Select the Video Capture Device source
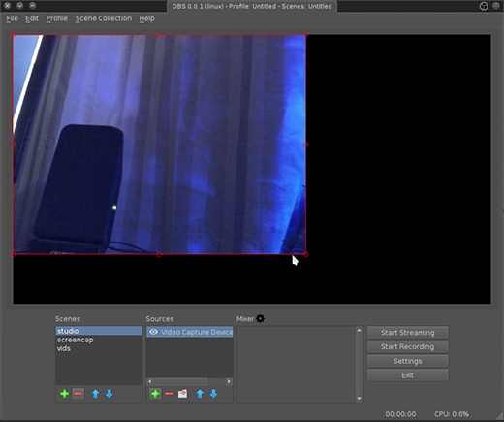This screenshot has width=504, height=422. point(190,332)
